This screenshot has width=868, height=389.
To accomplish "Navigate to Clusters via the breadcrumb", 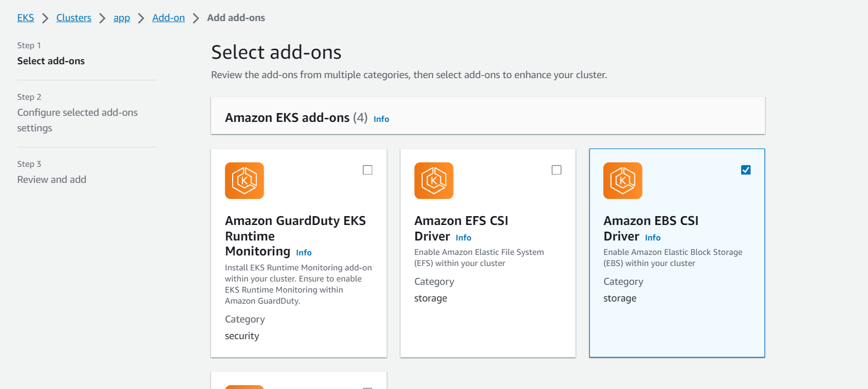I will [x=74, y=17].
